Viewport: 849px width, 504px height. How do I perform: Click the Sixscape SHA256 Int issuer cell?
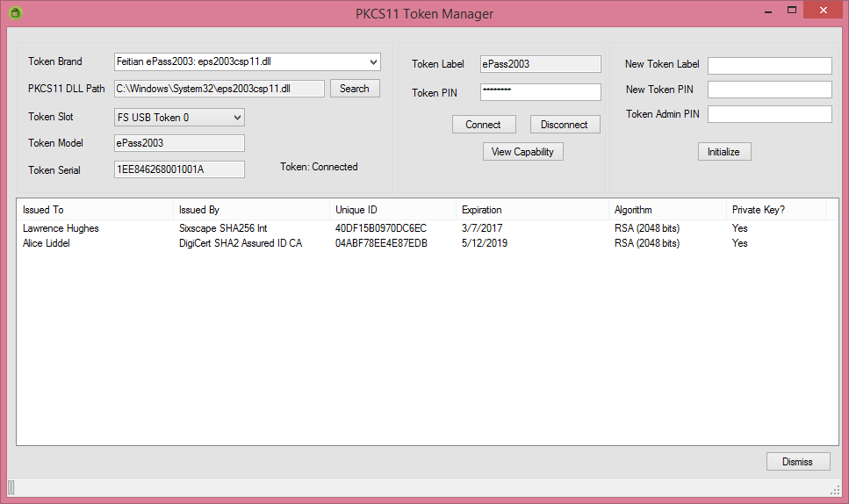click(223, 228)
